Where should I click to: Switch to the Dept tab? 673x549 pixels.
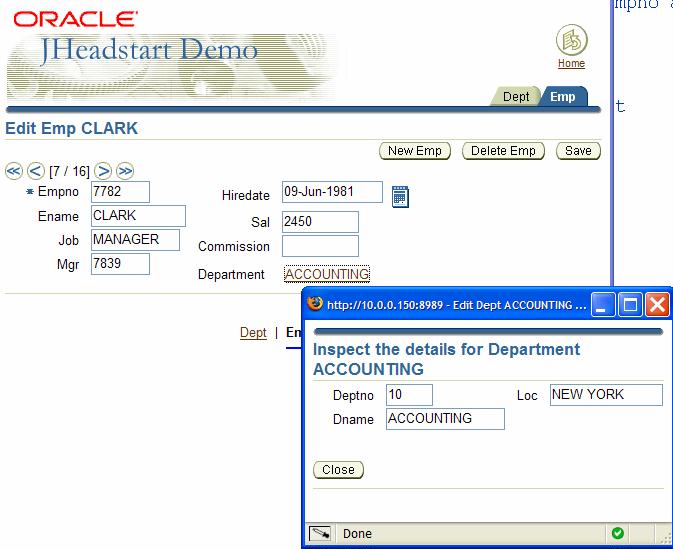[x=516, y=97]
